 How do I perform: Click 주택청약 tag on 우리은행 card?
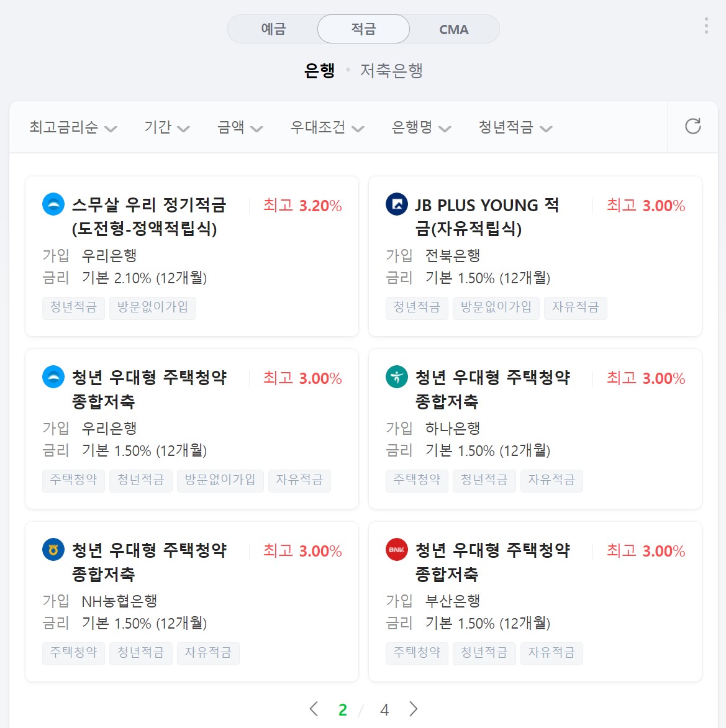[x=73, y=480]
